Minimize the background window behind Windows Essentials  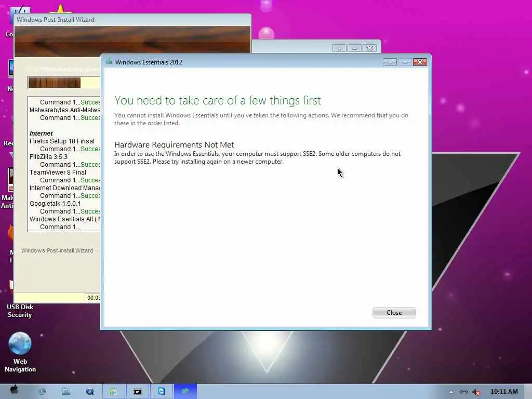coord(339,48)
